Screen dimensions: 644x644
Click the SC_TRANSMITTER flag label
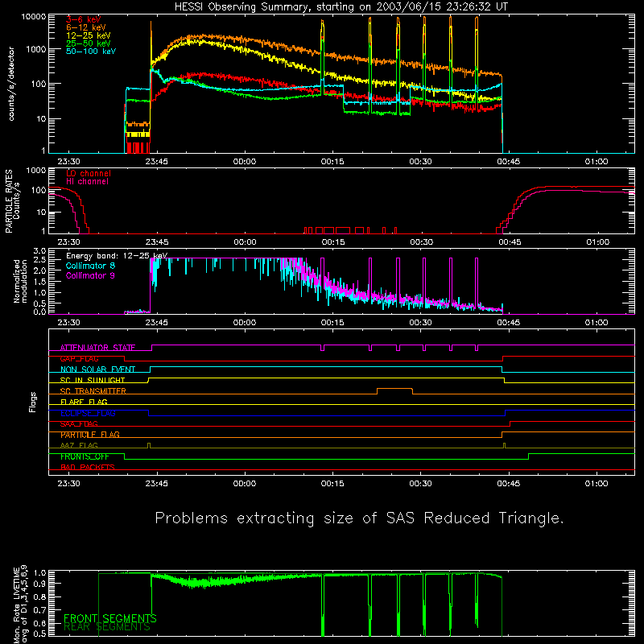click(93, 391)
